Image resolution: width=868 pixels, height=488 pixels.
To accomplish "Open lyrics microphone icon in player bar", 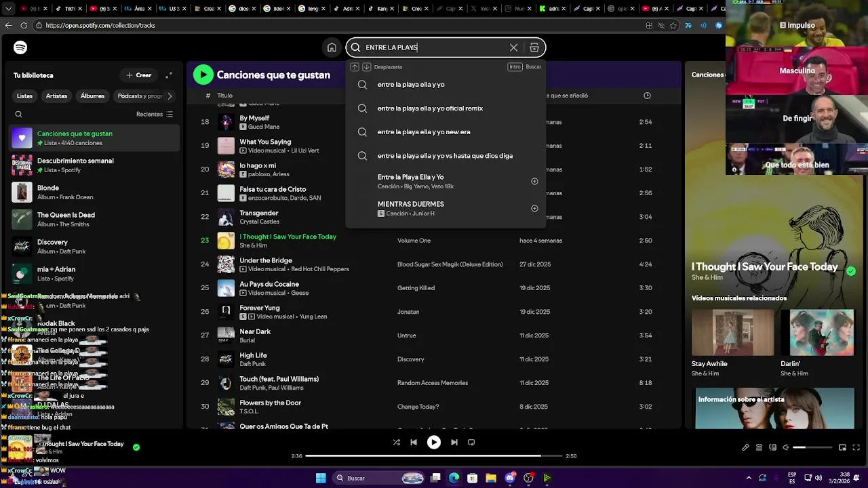I will pyautogui.click(x=745, y=447).
